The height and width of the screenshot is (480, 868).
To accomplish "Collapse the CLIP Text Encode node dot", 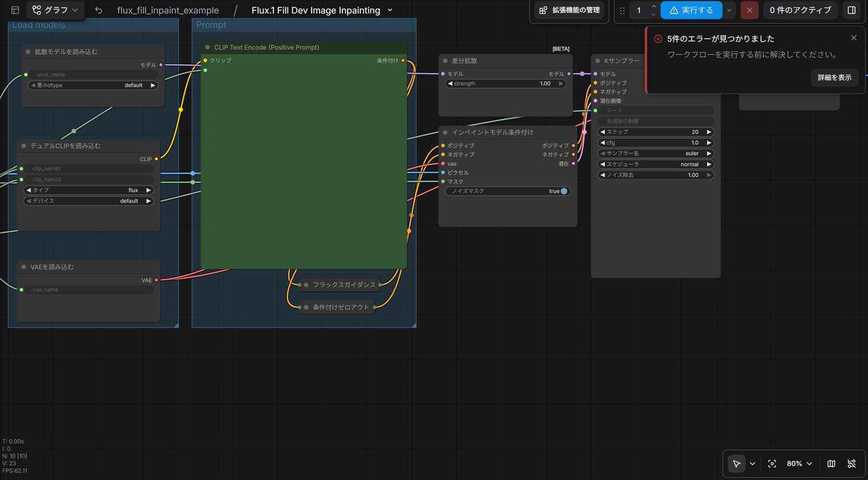I will [x=207, y=47].
